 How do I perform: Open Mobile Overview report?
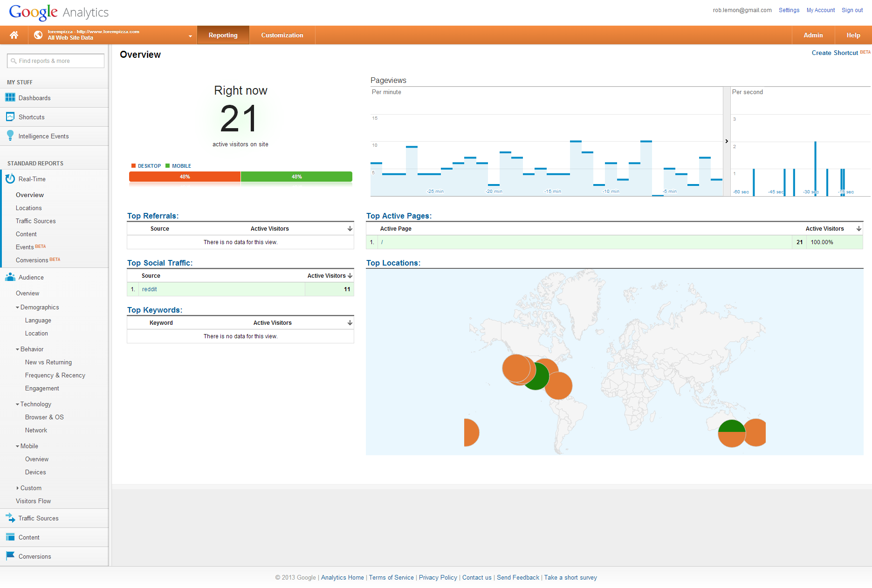37,459
